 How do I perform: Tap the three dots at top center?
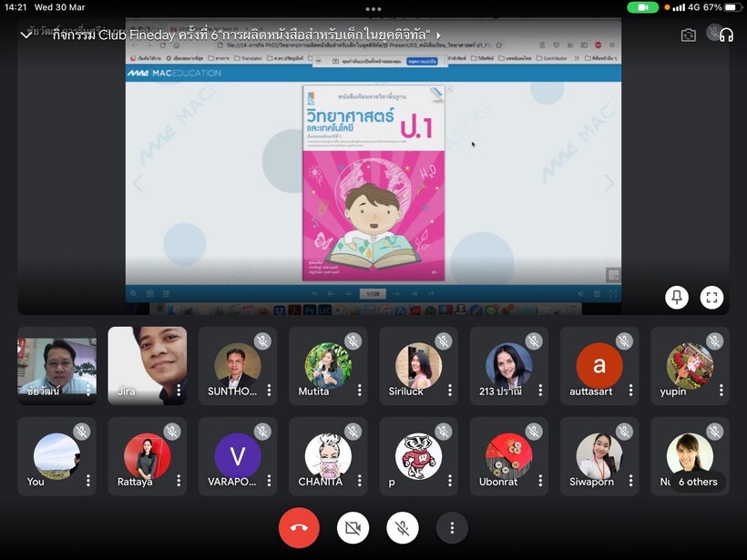click(x=373, y=9)
